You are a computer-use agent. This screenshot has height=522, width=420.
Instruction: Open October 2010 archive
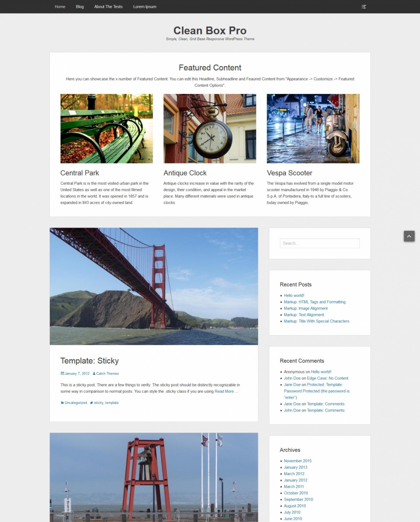[x=296, y=493]
